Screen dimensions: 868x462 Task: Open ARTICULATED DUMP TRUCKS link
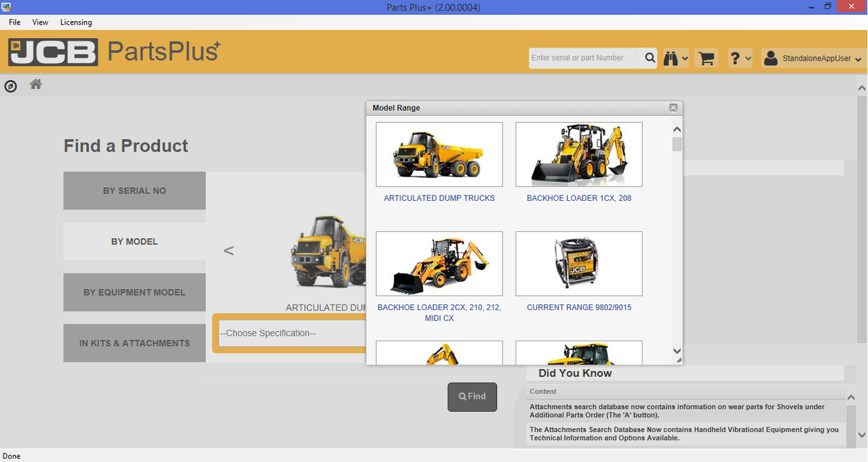click(x=439, y=198)
